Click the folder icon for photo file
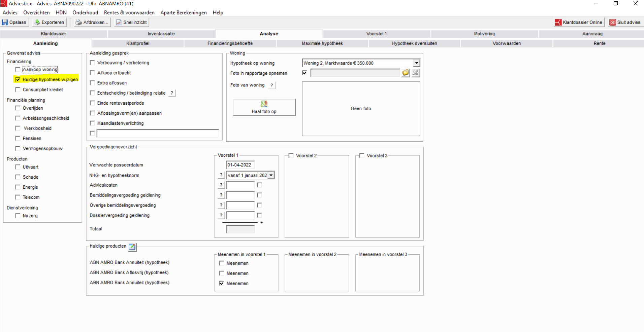This screenshot has height=332, width=644. [406, 73]
